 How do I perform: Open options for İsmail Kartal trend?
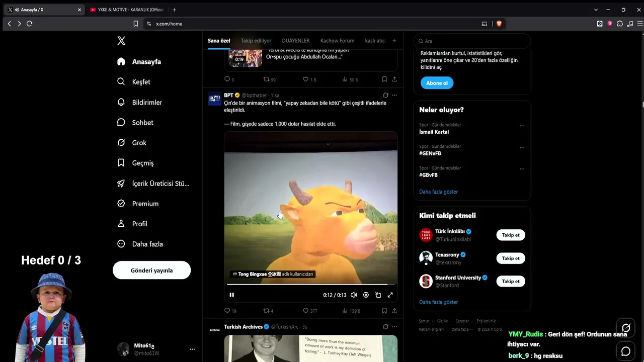point(522,126)
